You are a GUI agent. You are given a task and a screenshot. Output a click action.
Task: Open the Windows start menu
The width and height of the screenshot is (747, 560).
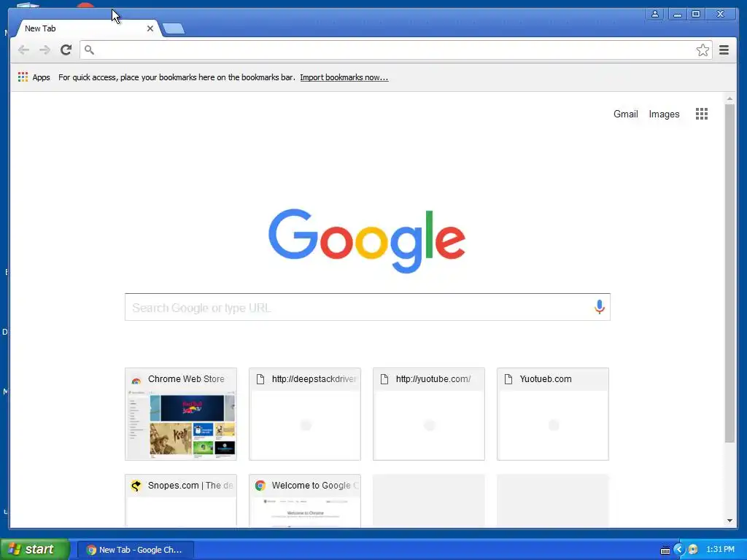click(34, 549)
